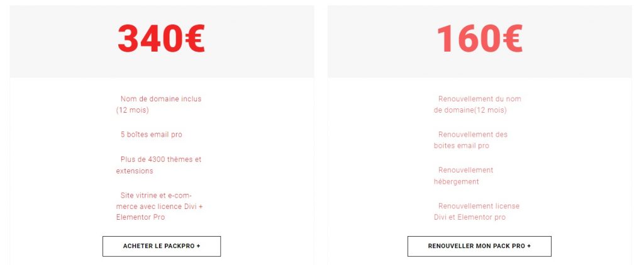Image resolution: width=644 pixels, height=265 pixels.
Task: Click the 340€ price heading
Action: (161, 38)
